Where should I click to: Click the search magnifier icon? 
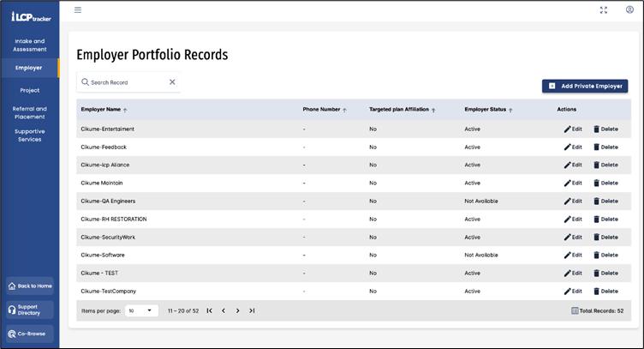pos(85,82)
